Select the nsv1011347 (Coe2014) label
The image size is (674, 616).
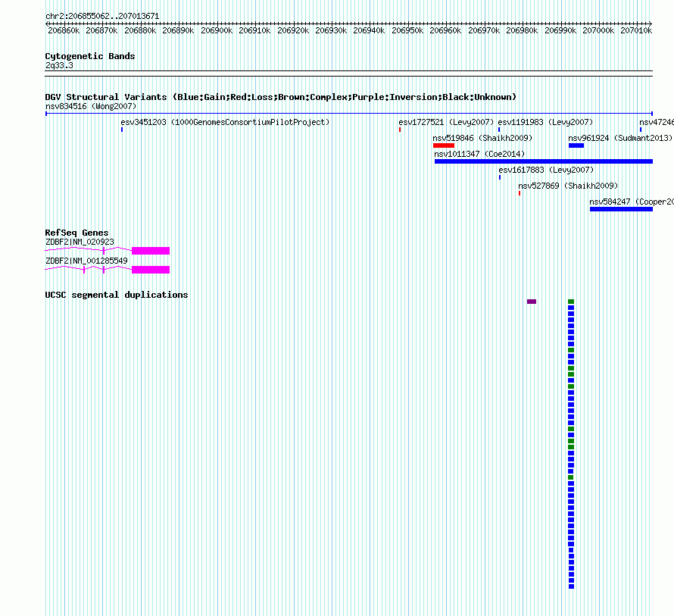click(479, 154)
